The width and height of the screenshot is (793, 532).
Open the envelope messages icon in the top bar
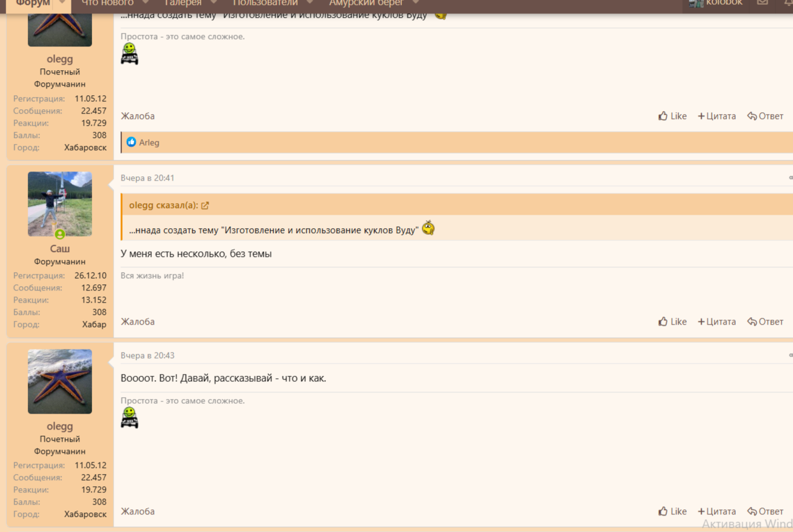click(x=762, y=3)
